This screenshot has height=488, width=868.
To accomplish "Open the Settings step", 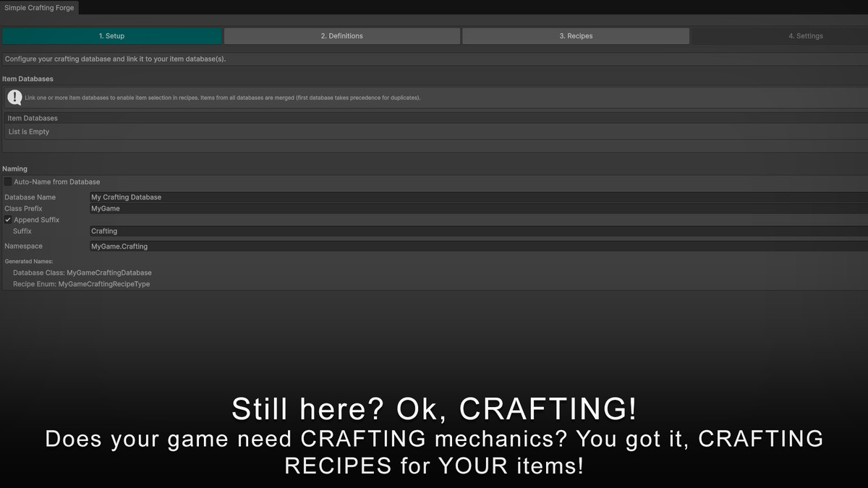I will pos(805,35).
